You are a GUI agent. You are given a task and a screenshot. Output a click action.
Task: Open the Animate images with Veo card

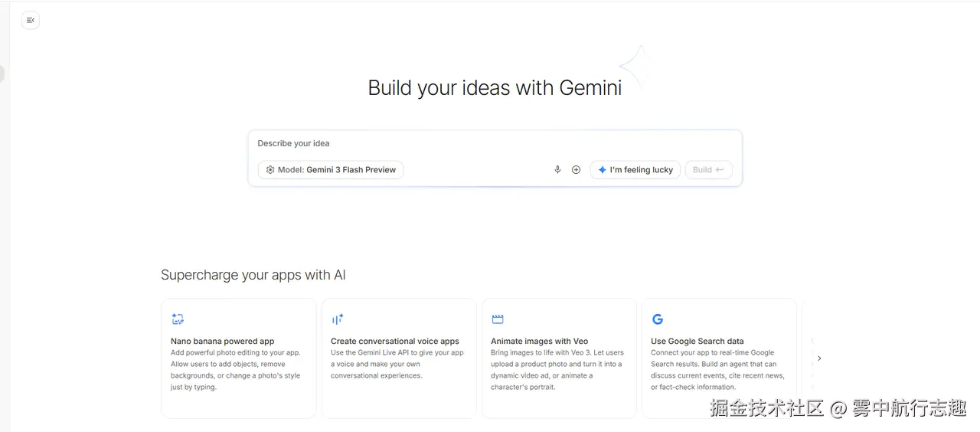[x=559, y=358]
